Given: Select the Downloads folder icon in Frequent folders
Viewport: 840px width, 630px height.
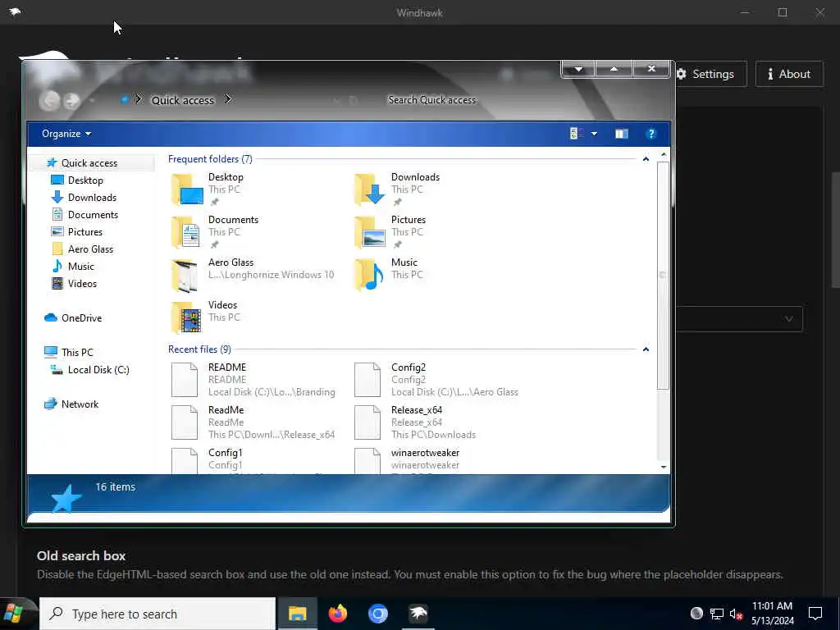Looking at the screenshot, I should (x=369, y=189).
